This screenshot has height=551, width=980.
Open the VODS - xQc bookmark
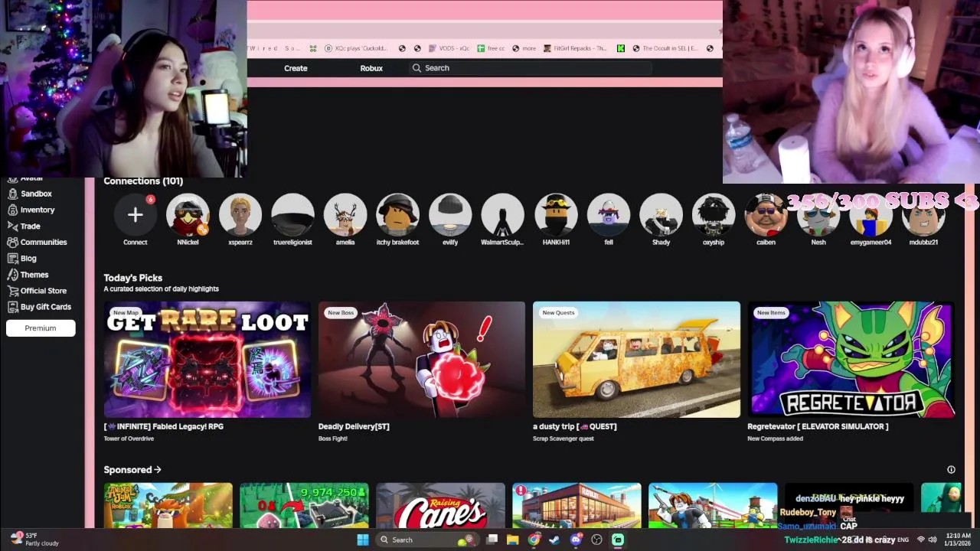pyautogui.click(x=449, y=48)
